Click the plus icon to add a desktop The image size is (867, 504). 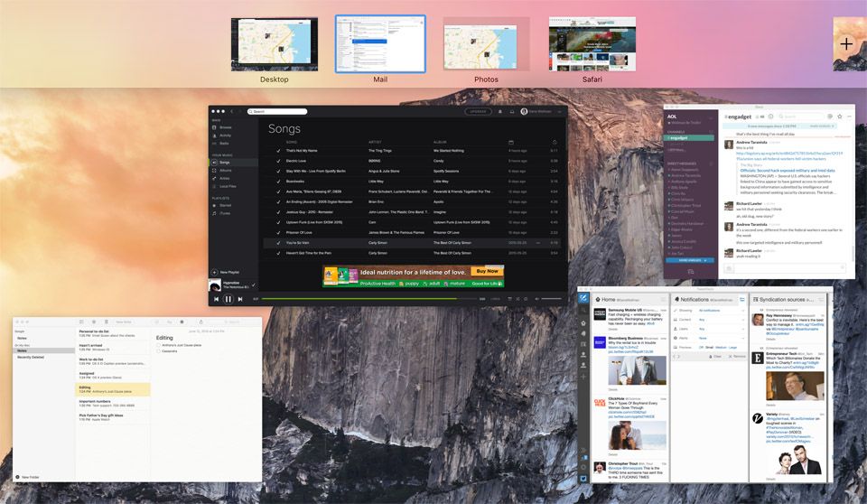(x=846, y=43)
